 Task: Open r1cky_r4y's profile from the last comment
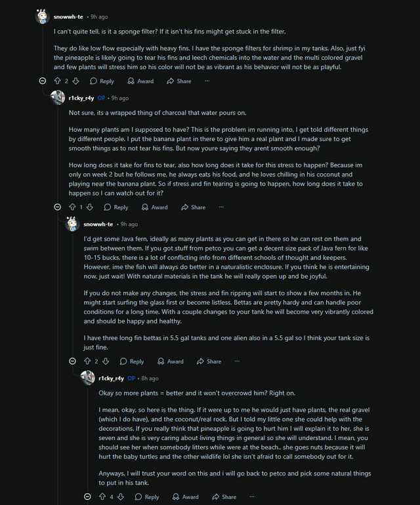(x=111, y=378)
